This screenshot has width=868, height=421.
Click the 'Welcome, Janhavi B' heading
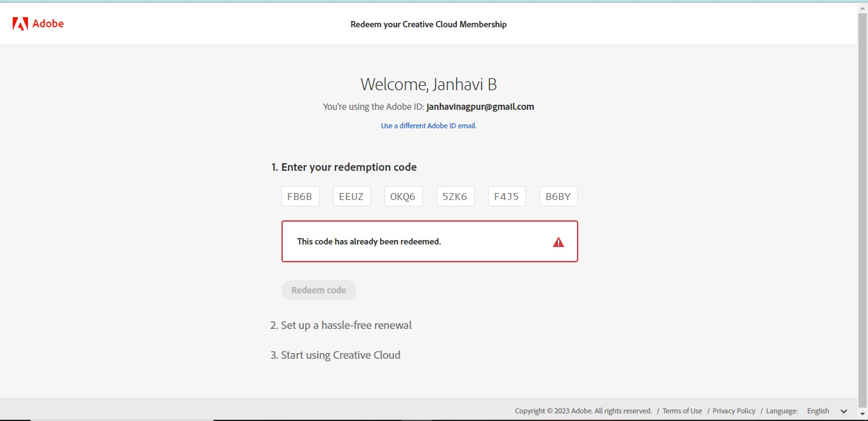point(429,84)
